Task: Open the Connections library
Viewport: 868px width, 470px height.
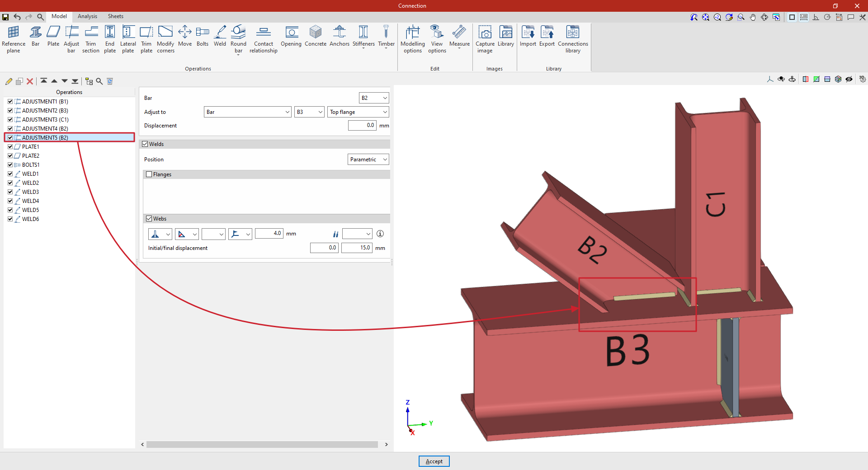Action: tap(573, 38)
